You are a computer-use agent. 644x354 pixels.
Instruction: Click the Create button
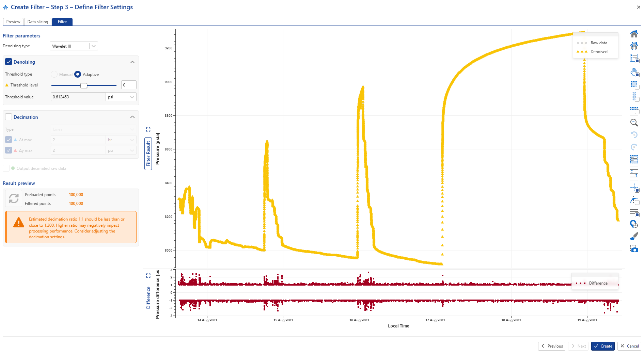coord(603,346)
